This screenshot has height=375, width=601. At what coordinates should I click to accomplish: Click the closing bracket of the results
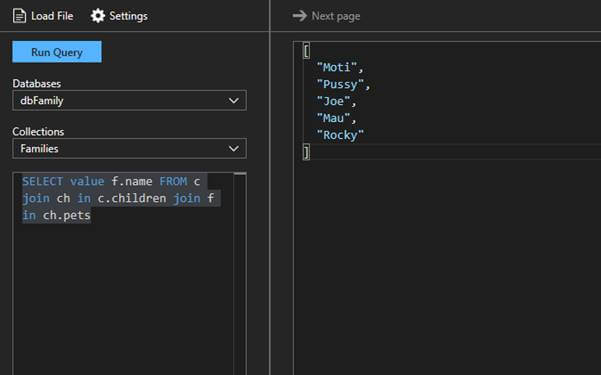tap(306, 152)
